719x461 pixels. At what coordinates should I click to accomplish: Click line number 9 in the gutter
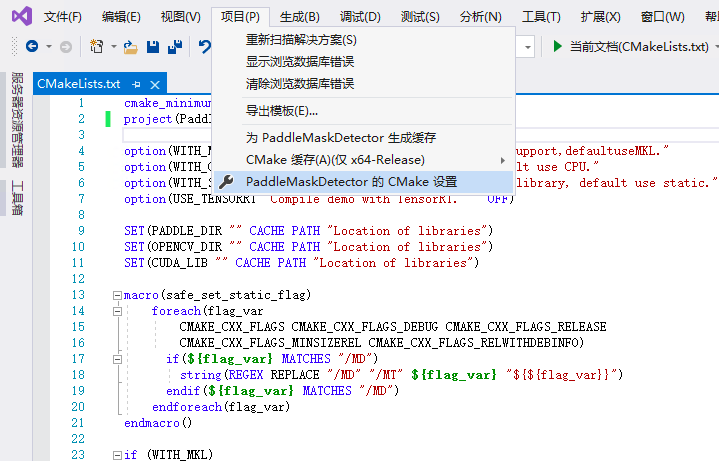(81, 231)
